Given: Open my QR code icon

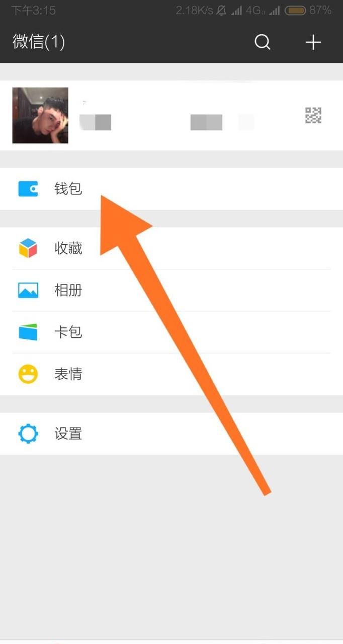Looking at the screenshot, I should coord(313,115).
